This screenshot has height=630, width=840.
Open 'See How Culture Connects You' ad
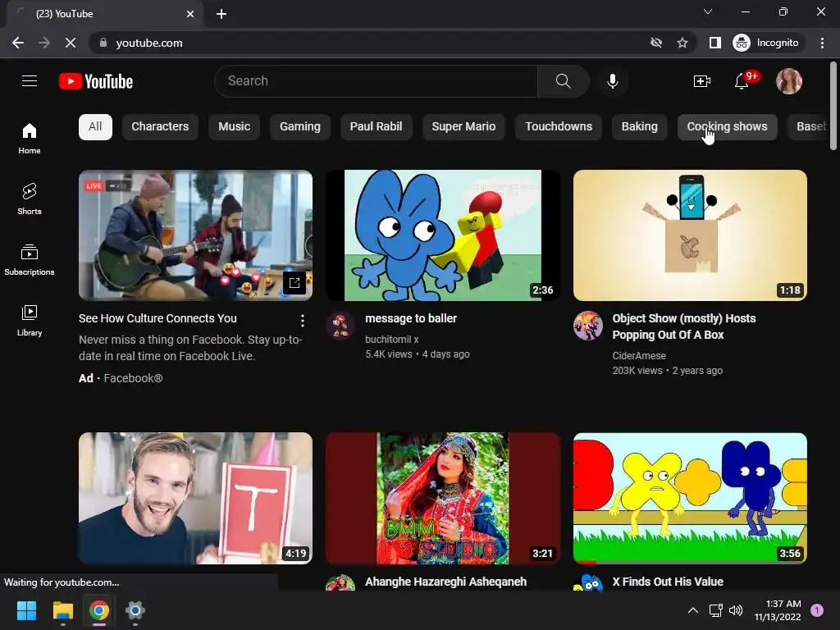click(x=157, y=318)
